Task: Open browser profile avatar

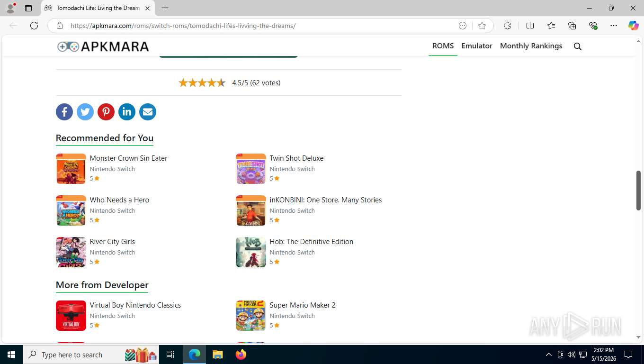Action: (x=10, y=8)
